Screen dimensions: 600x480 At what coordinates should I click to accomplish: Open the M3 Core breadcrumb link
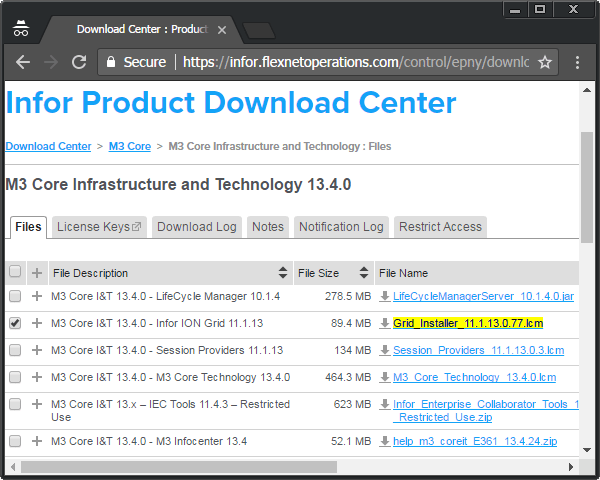(130, 146)
